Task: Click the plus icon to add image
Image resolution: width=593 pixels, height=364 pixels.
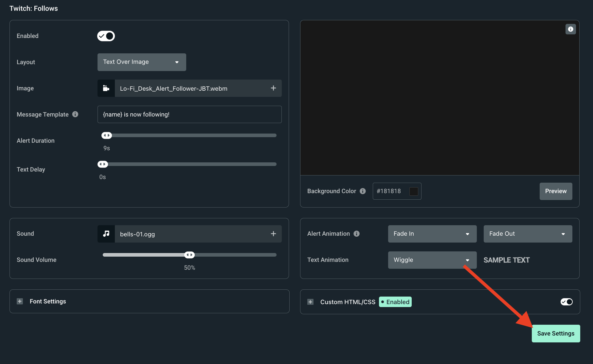Action: click(x=273, y=88)
